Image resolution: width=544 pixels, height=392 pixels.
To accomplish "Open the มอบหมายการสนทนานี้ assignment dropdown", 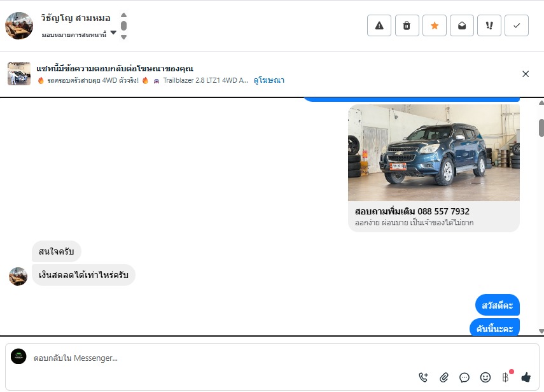I will pos(79,34).
